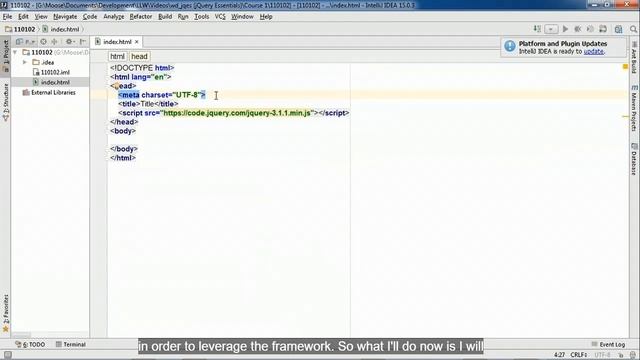The height and width of the screenshot is (360, 640).
Task: Click the Debug icon in toolbar
Action: click(578, 29)
